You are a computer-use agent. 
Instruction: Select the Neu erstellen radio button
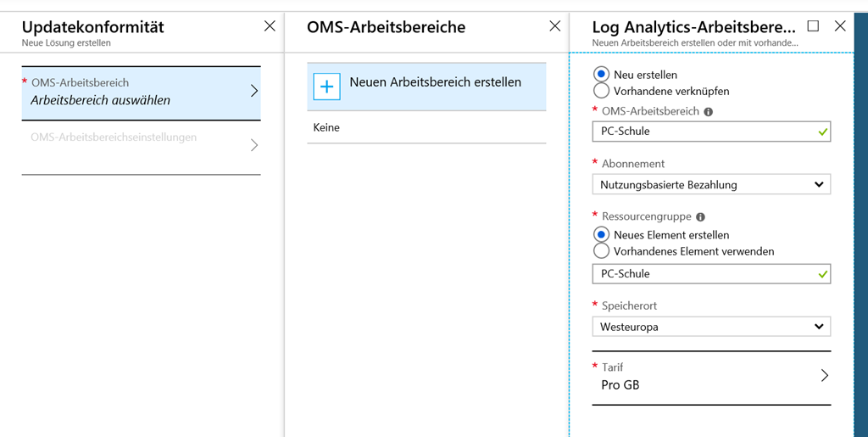[601, 75]
